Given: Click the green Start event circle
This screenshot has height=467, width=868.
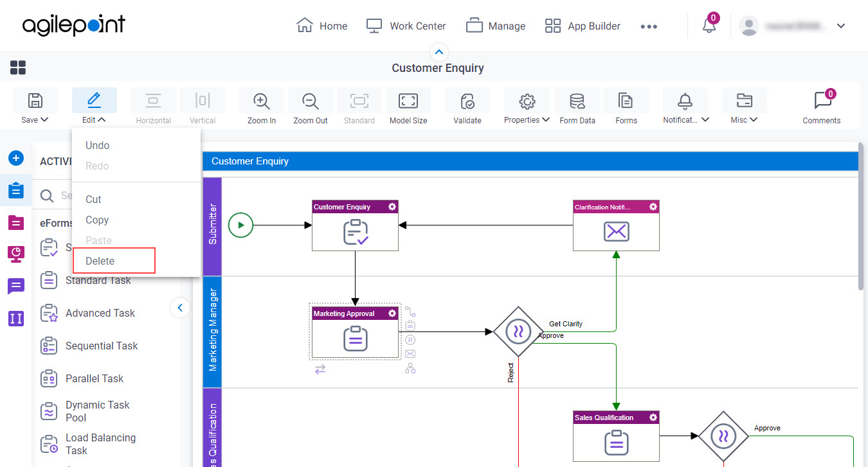Looking at the screenshot, I should 241,225.
